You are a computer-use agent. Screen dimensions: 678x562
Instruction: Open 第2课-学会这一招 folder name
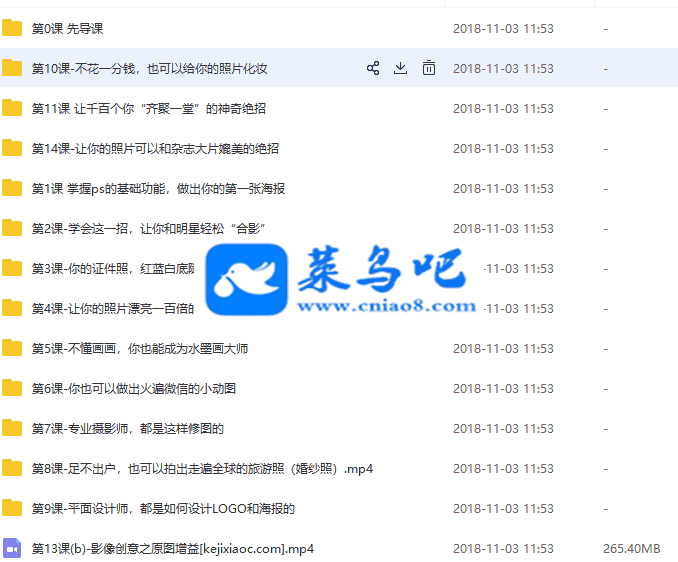pyautogui.click(x=148, y=229)
